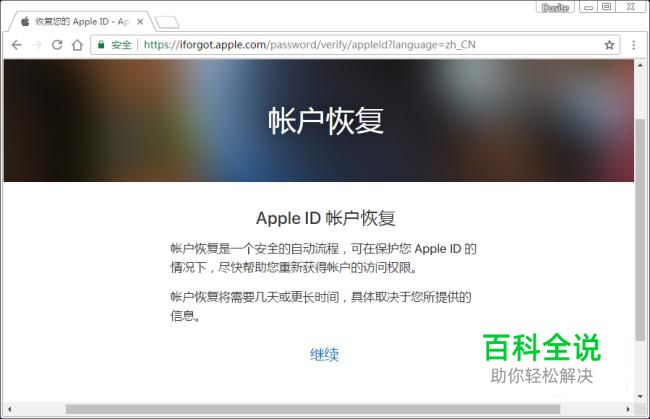
Task: Open the Chrome three-dot menu
Action: (633, 45)
